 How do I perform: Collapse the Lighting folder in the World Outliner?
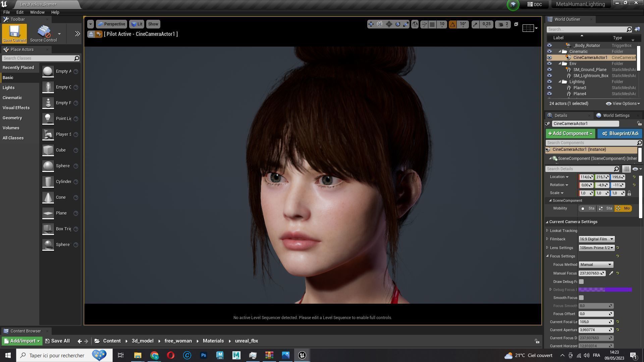[560, 82]
